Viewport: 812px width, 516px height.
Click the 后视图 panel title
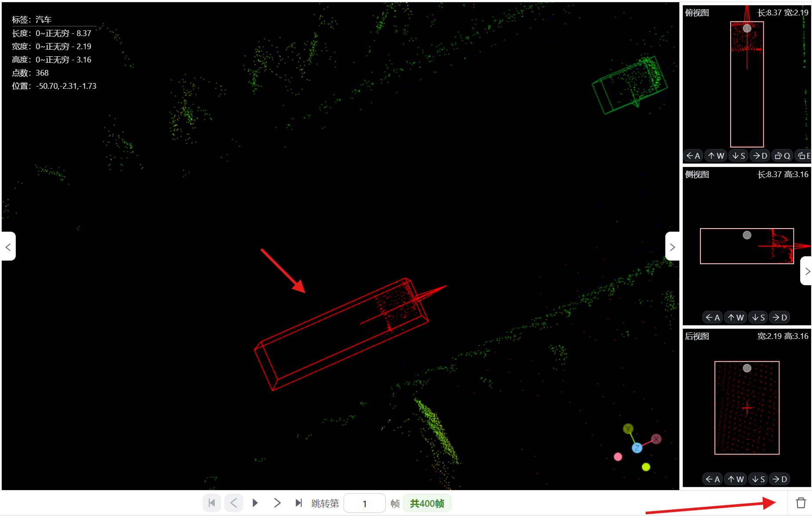pos(697,336)
